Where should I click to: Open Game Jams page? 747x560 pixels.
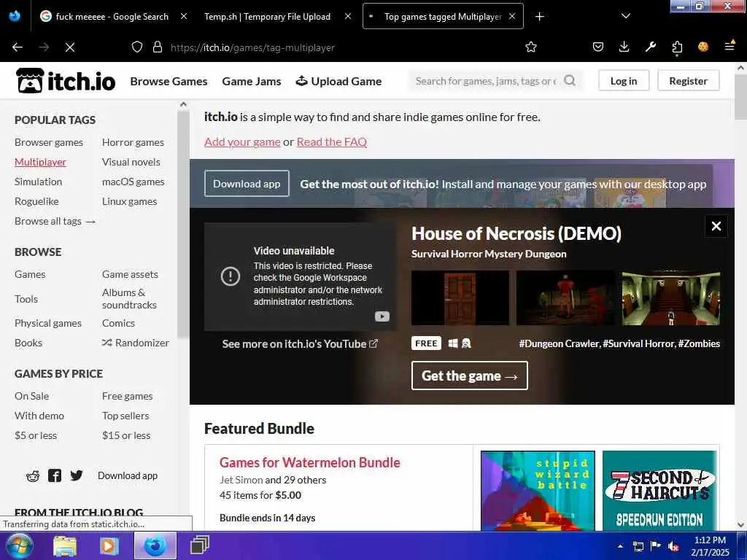point(252,82)
